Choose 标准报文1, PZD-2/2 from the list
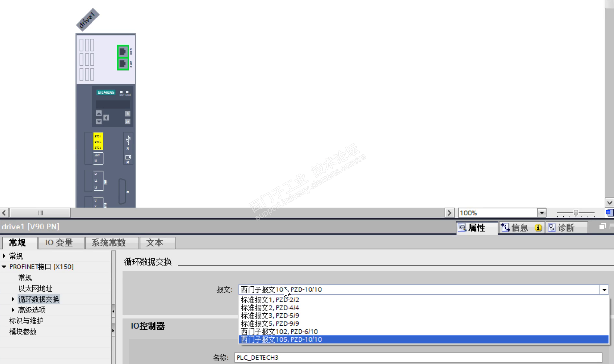The width and height of the screenshot is (614, 364). pos(424,300)
